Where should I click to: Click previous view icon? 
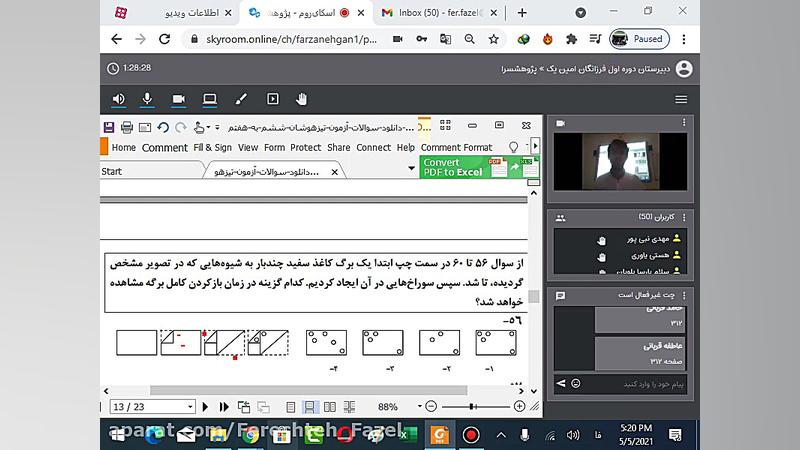point(244,407)
